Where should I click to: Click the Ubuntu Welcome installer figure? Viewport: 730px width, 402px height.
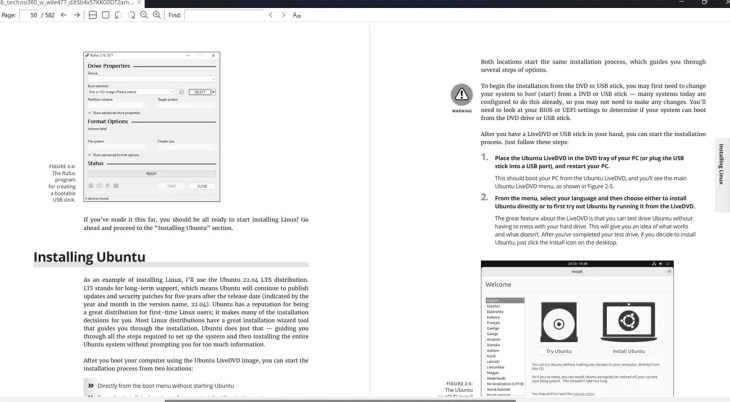point(577,328)
